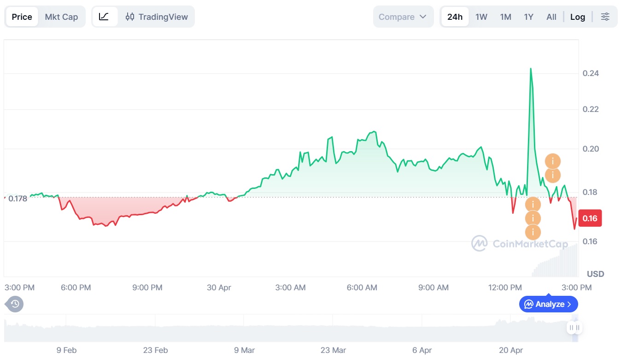Open chart settings sliders icon
This screenshot has width=621, height=364.
(605, 17)
